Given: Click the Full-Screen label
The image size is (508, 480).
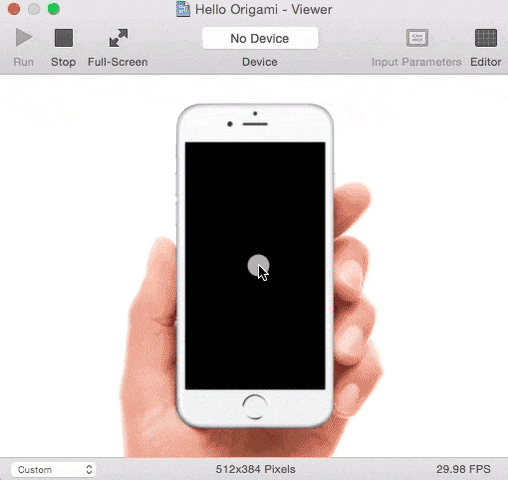Looking at the screenshot, I should (x=118, y=62).
